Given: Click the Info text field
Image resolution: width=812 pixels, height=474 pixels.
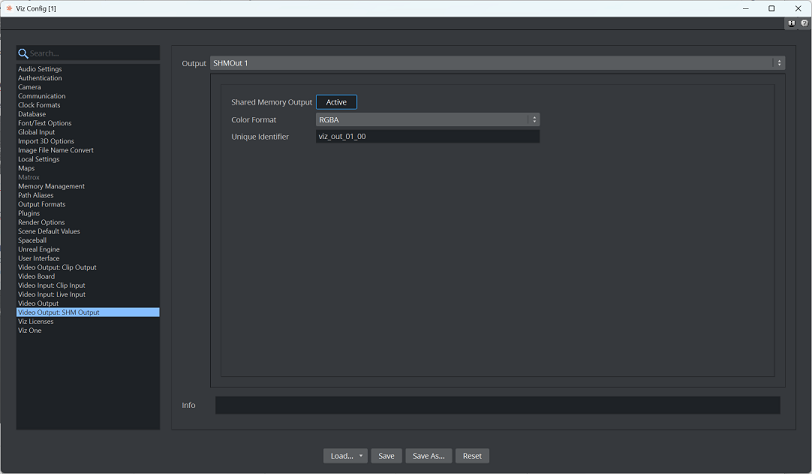Looking at the screenshot, I should tap(497, 405).
